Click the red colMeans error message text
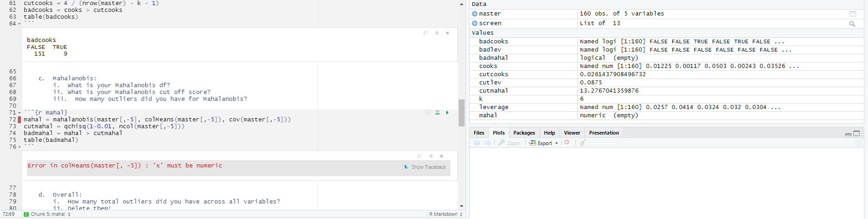The image size is (868, 219). point(125,166)
